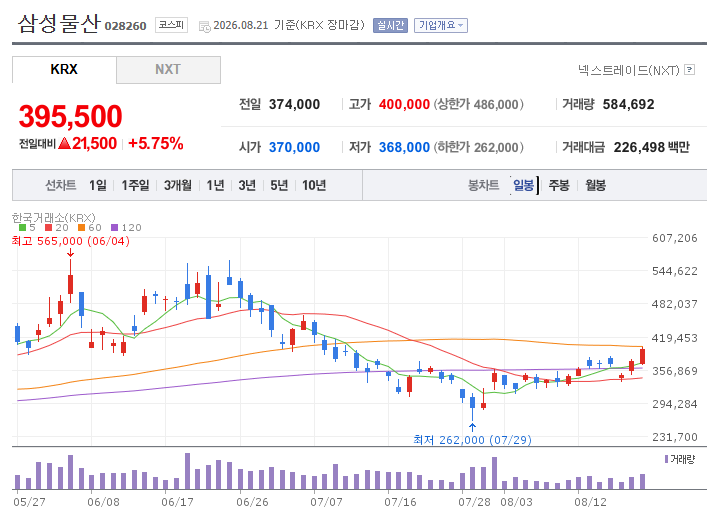Click the orange 60-day moving average swatch
This screenshot has height=518, width=707.
[81, 228]
